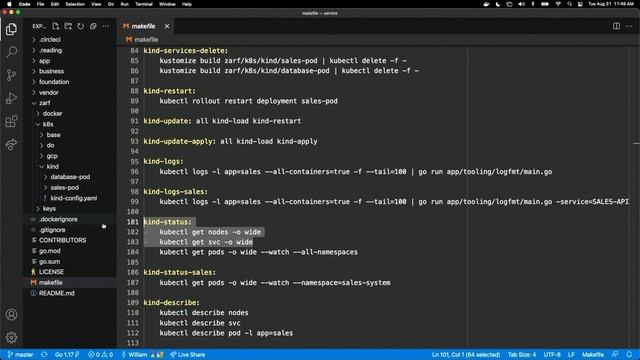Expand the gcp folder

[x=52, y=156]
